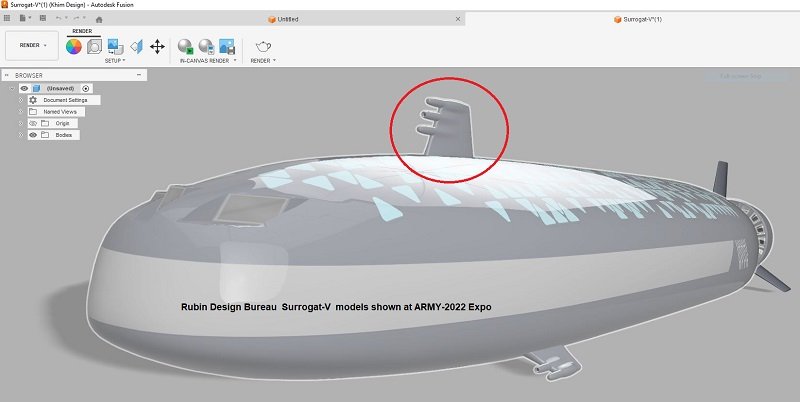Expand the RENDER panel dropdown below teapot

(x=263, y=60)
